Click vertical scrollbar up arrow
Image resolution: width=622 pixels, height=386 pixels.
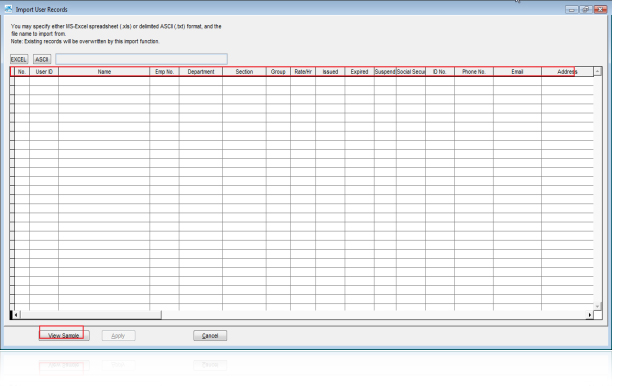597,71
